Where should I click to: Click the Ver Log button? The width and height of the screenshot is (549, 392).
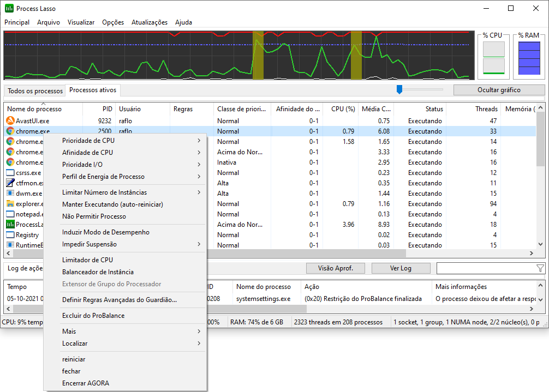pos(401,268)
